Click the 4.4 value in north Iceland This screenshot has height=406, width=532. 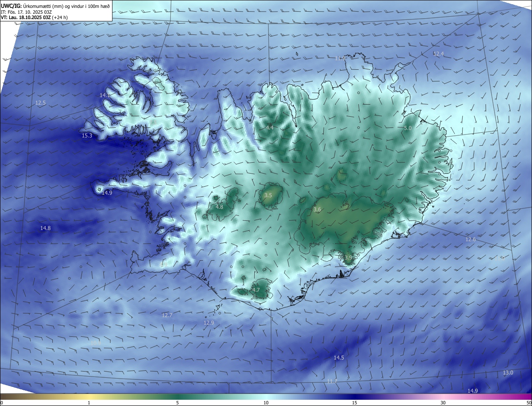tap(270, 127)
